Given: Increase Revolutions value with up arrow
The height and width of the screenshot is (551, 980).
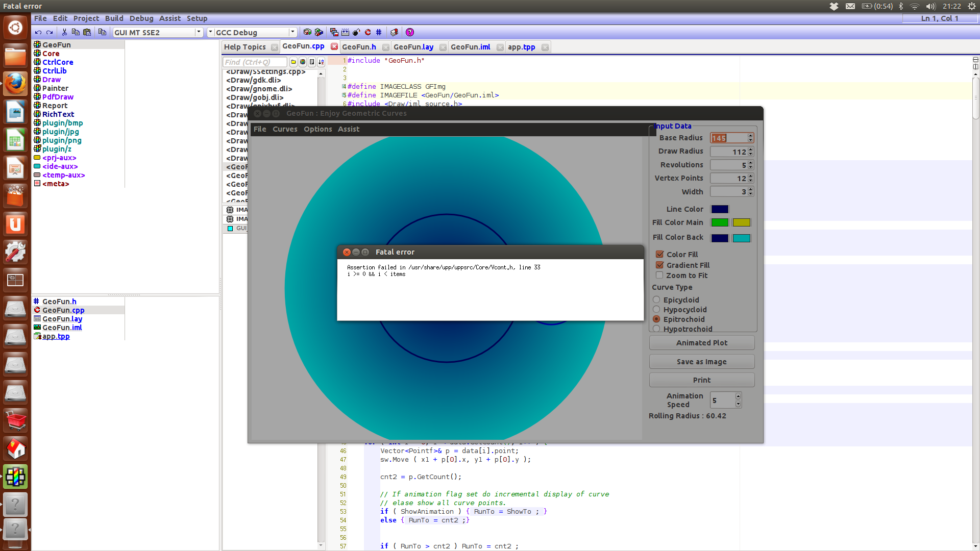Looking at the screenshot, I should pos(750,163).
